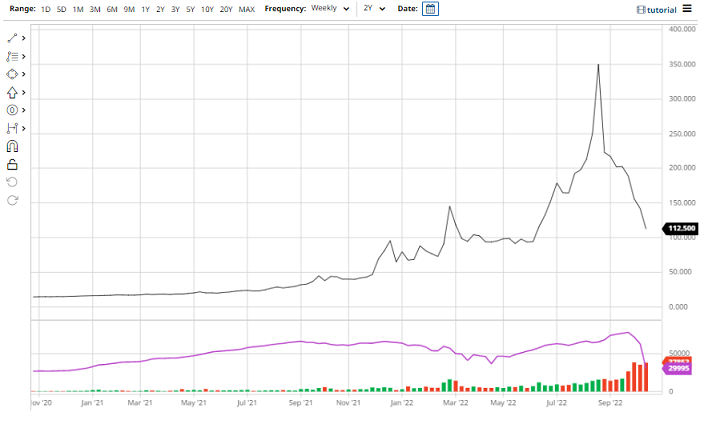Set range to 5Y
The width and height of the screenshot is (704, 428).
[x=190, y=9]
